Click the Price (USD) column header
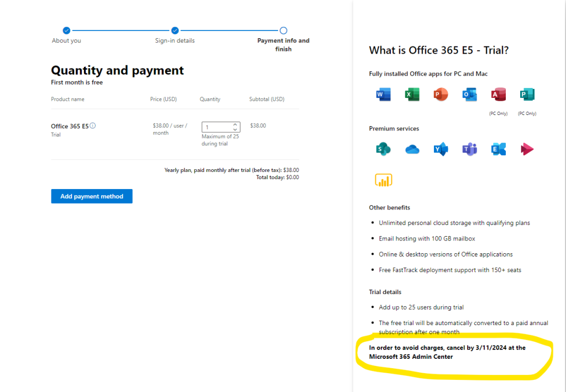This screenshot has height=392, width=566. tap(164, 100)
